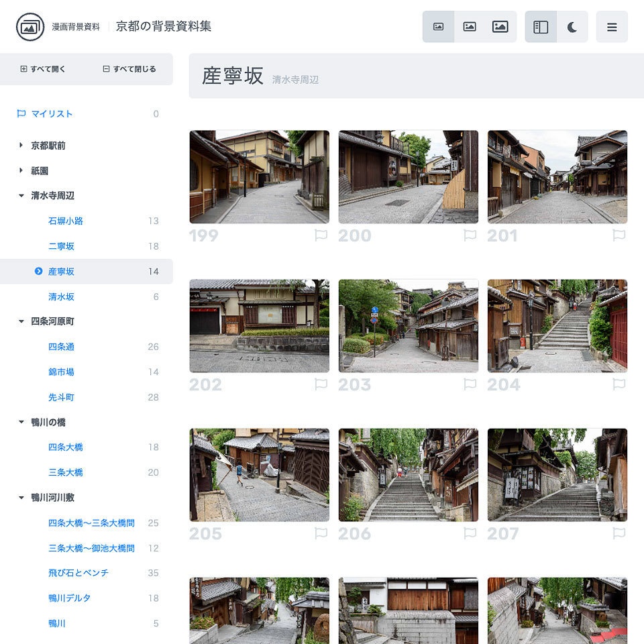This screenshot has height=644, width=644.
Task: Select the small thumbnail size icon
Action: 438,26
